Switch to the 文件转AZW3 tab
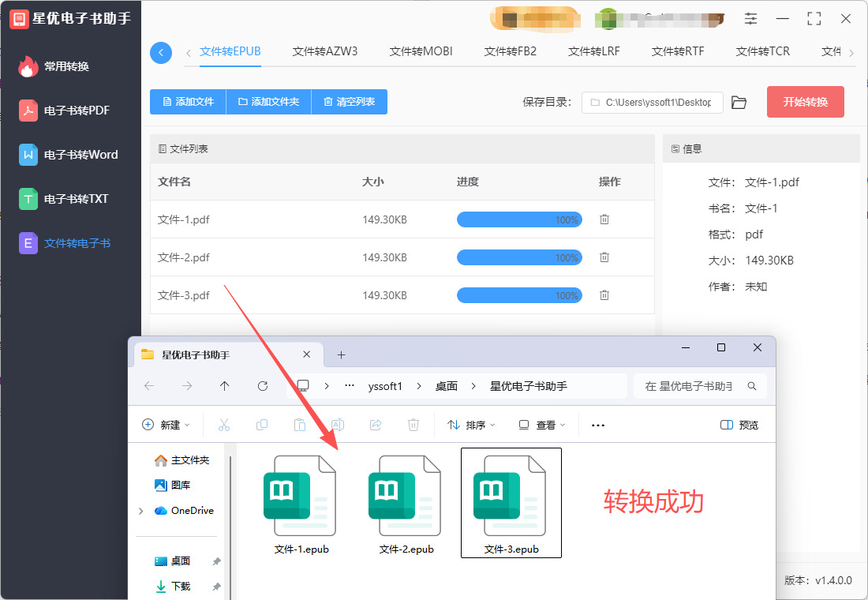The width and height of the screenshot is (868, 600). click(x=325, y=51)
